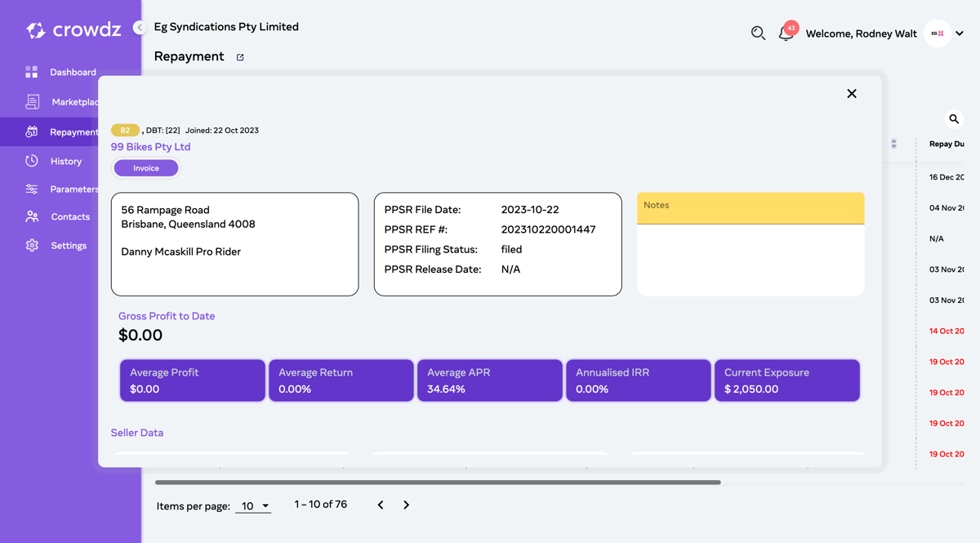Open the items per page dropdown

[x=253, y=506]
